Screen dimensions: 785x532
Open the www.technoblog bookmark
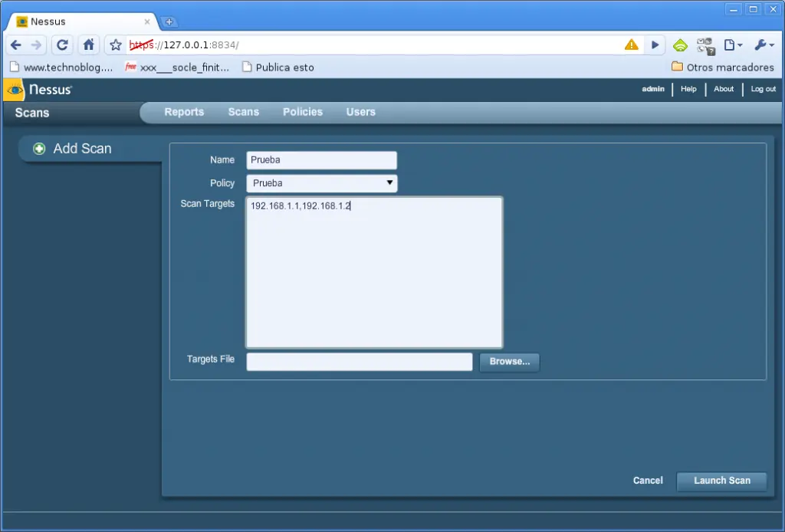point(62,67)
